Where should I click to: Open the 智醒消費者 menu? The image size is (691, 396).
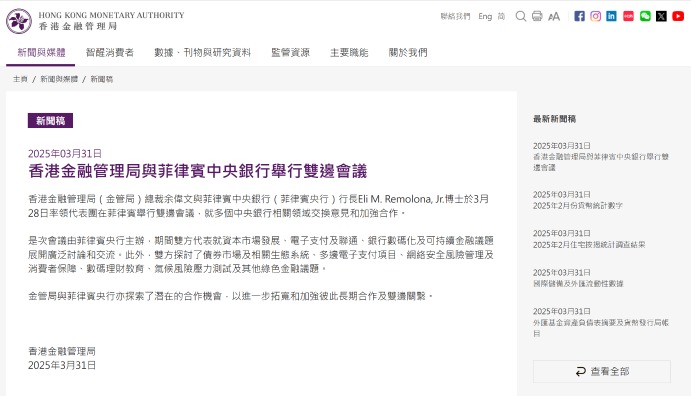(x=110, y=52)
